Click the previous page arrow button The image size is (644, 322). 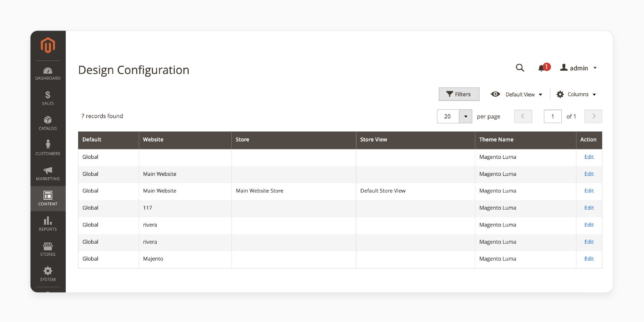[x=523, y=116]
